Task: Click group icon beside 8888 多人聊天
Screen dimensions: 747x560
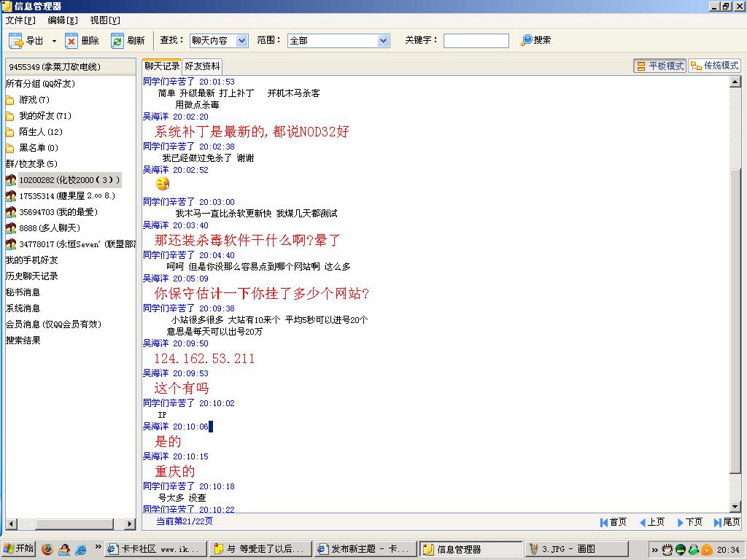Action: click(10, 228)
